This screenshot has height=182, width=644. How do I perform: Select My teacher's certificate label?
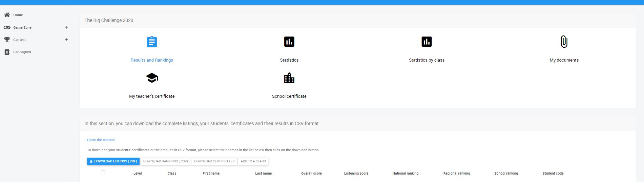[152, 96]
